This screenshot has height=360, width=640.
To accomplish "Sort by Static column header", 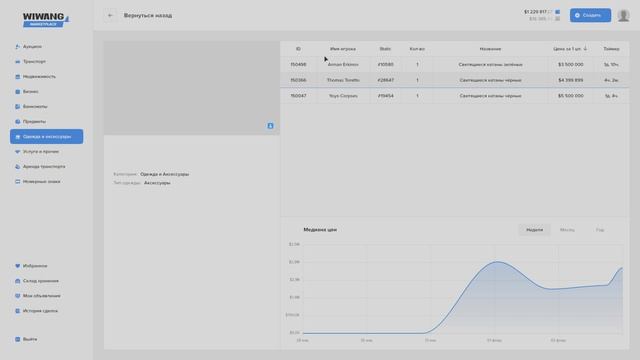I will click(385, 49).
